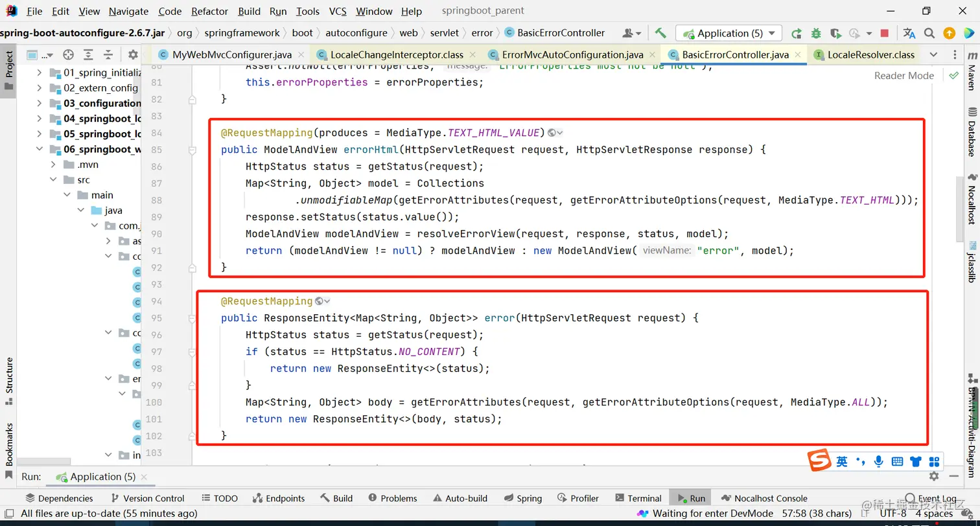The height and width of the screenshot is (526, 980).
Task: Open the Problems tool window
Action: point(393,498)
